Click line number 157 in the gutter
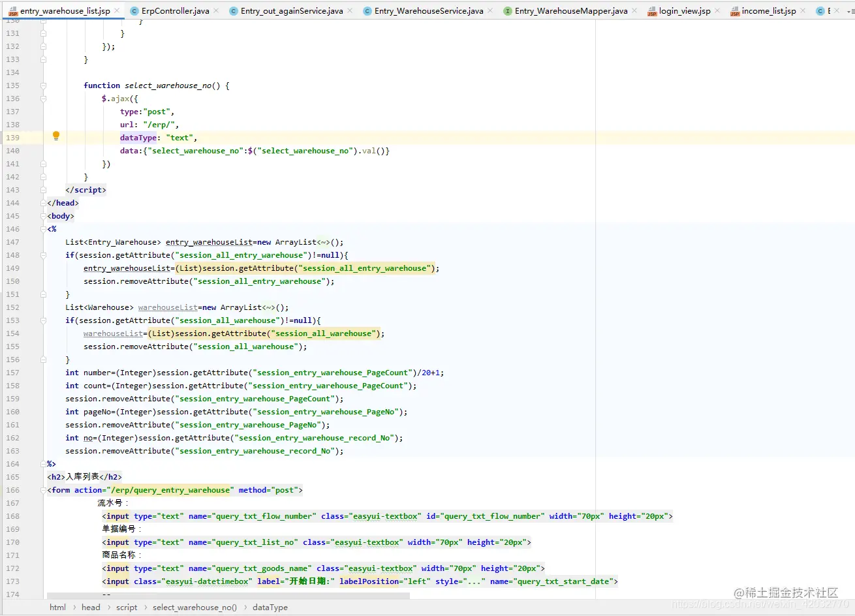855x616 pixels. (x=12, y=373)
